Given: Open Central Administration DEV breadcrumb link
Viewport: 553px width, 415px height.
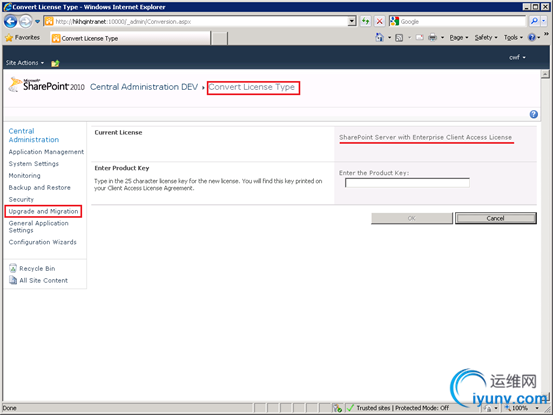Looking at the screenshot, I should (144, 87).
